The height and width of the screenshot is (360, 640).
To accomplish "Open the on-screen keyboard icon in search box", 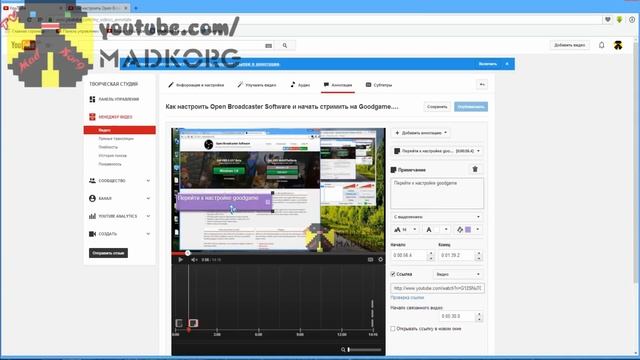I will 268,46.
